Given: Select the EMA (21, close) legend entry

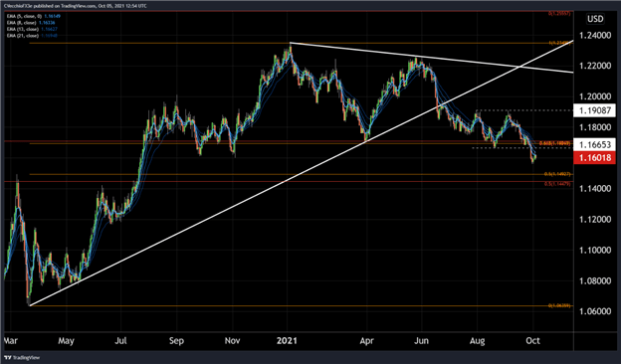Looking at the screenshot, I should (31, 36).
